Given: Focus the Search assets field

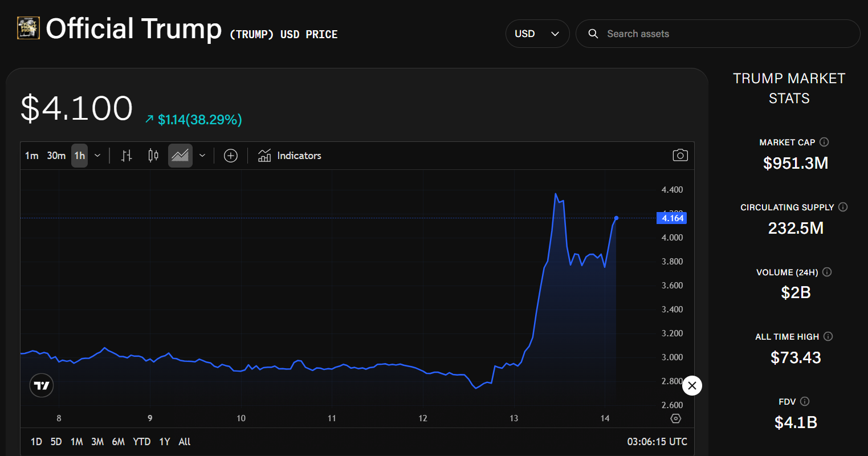Looking at the screenshot, I should click(x=718, y=34).
